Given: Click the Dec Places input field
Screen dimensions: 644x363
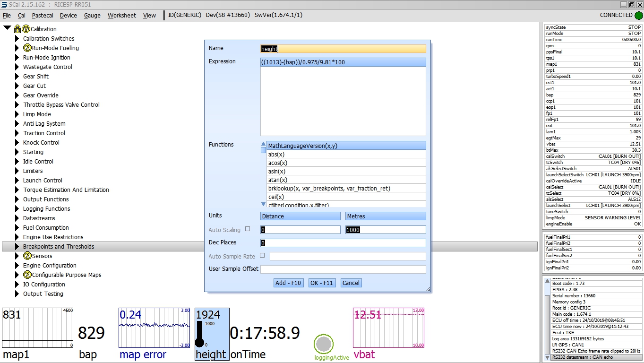Looking at the screenshot, I should pyautogui.click(x=343, y=243).
